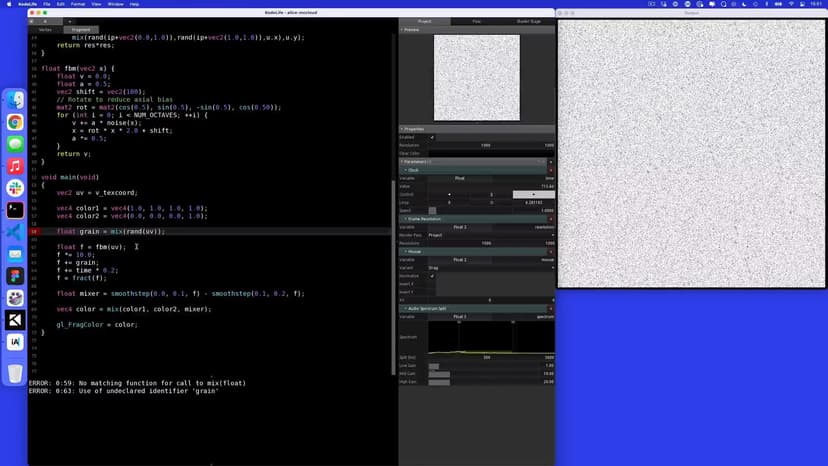Image resolution: width=828 pixels, height=466 pixels.
Task: Collapse the Audio Spectrum Split section
Action: [406, 308]
